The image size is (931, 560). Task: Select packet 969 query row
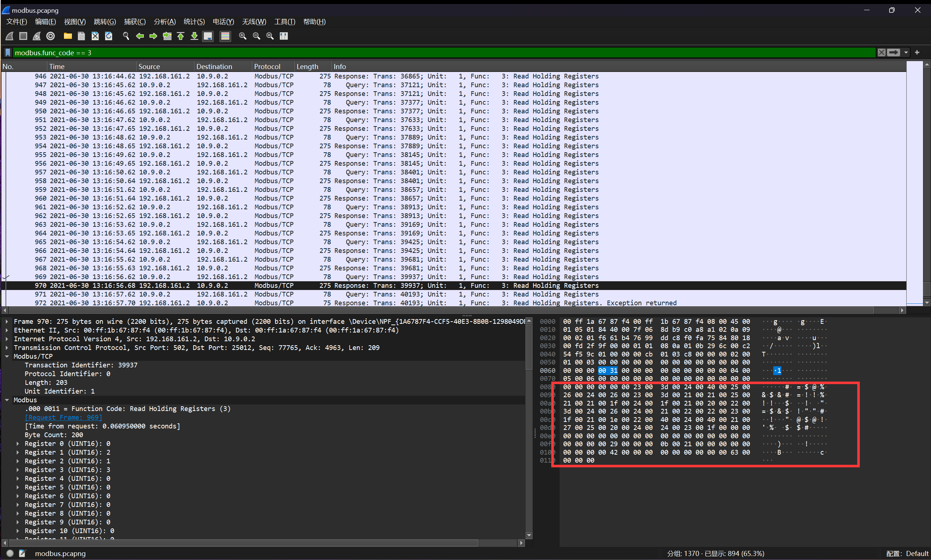click(454, 277)
